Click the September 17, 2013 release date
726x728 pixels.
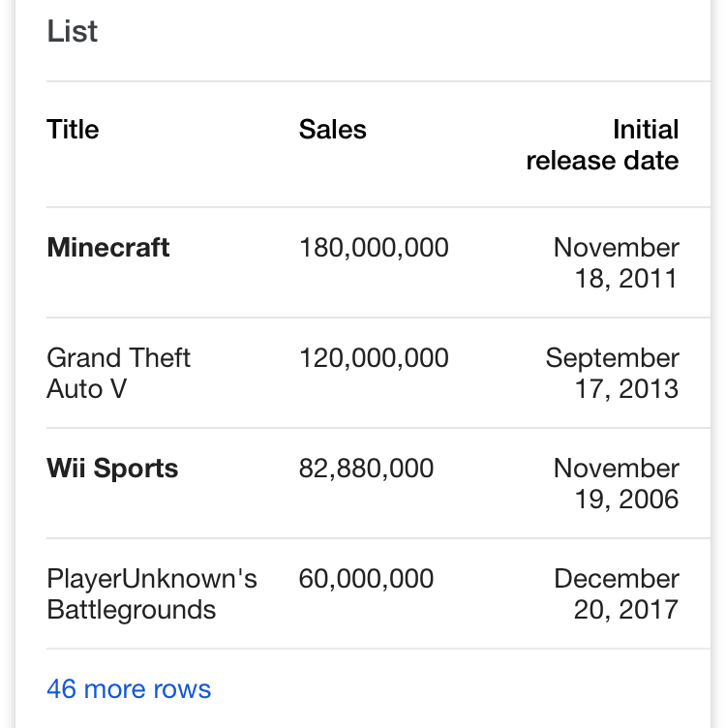point(613,374)
